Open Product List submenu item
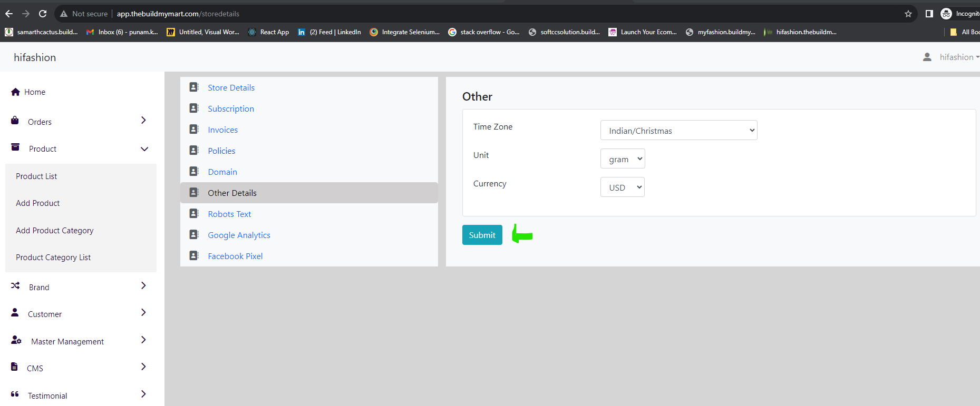The image size is (980, 406). pos(36,176)
